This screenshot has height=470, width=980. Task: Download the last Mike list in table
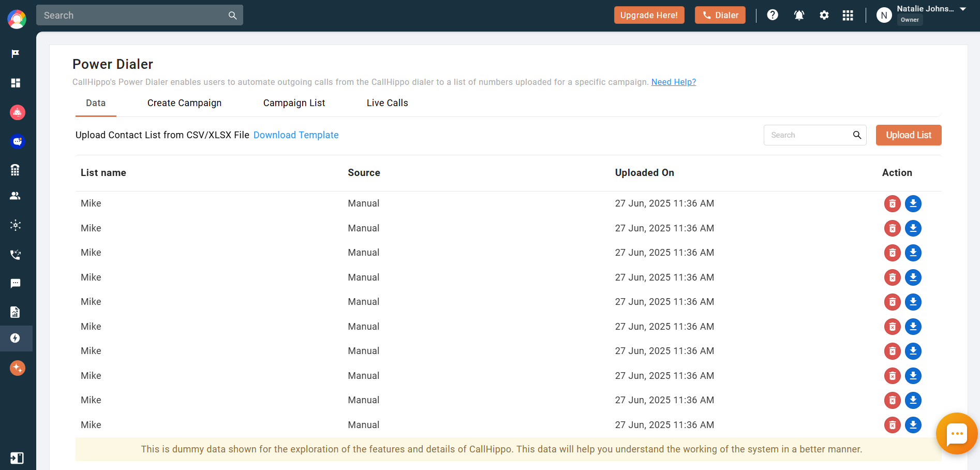click(913, 425)
